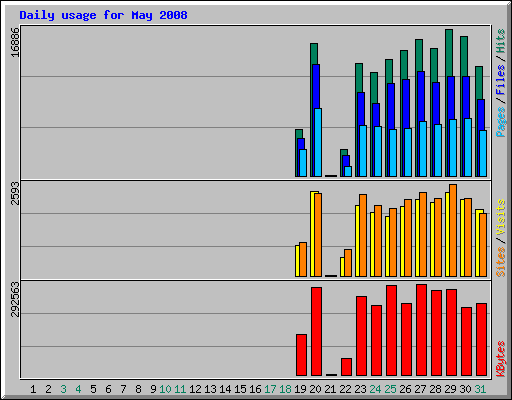
Task: Click day label 7 on the x-axis
Action: point(123,389)
